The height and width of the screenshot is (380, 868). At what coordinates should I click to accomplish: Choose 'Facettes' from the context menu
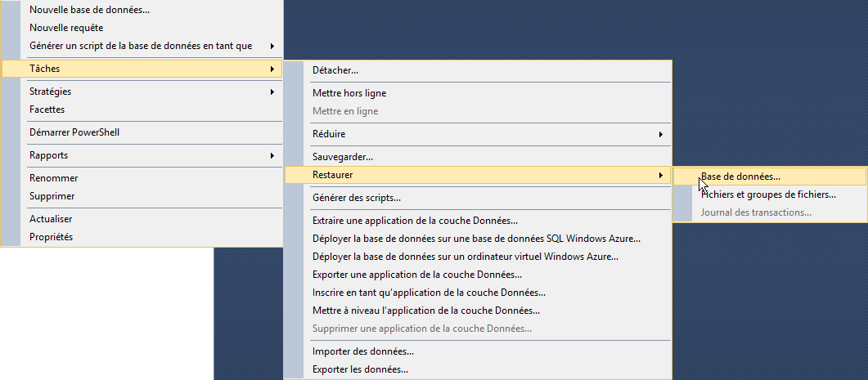tap(47, 110)
